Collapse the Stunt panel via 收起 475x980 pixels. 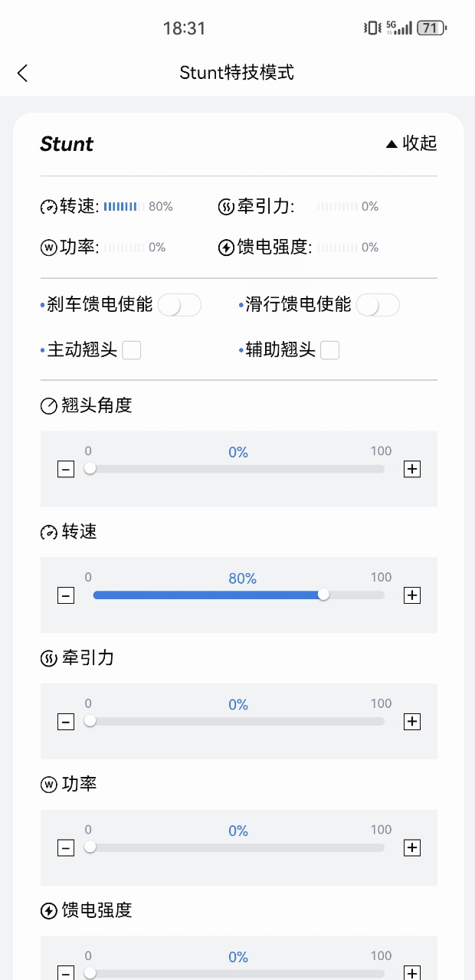point(421,143)
